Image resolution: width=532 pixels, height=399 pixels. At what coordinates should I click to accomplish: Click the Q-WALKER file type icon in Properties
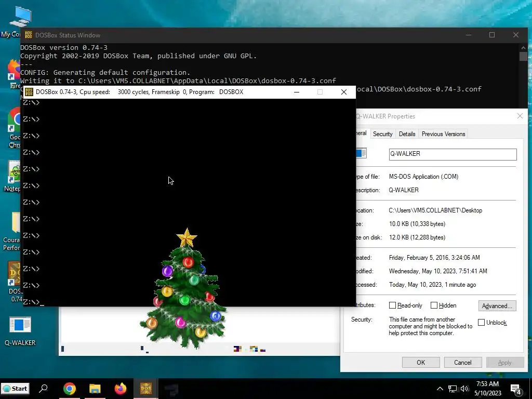tap(361, 153)
